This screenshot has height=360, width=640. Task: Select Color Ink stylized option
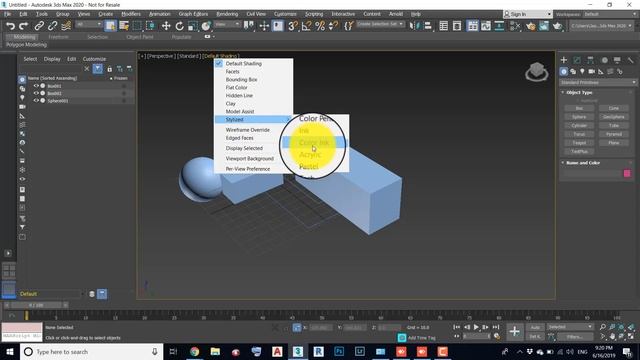click(x=315, y=142)
